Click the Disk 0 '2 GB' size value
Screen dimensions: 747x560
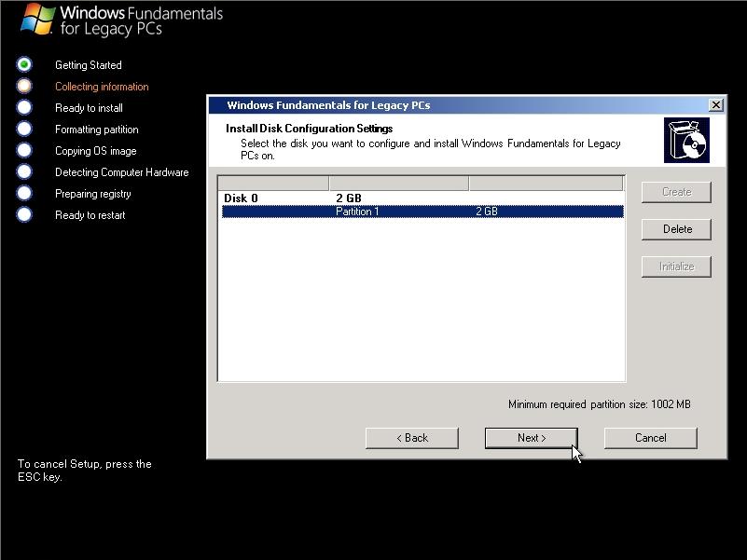[349, 198]
